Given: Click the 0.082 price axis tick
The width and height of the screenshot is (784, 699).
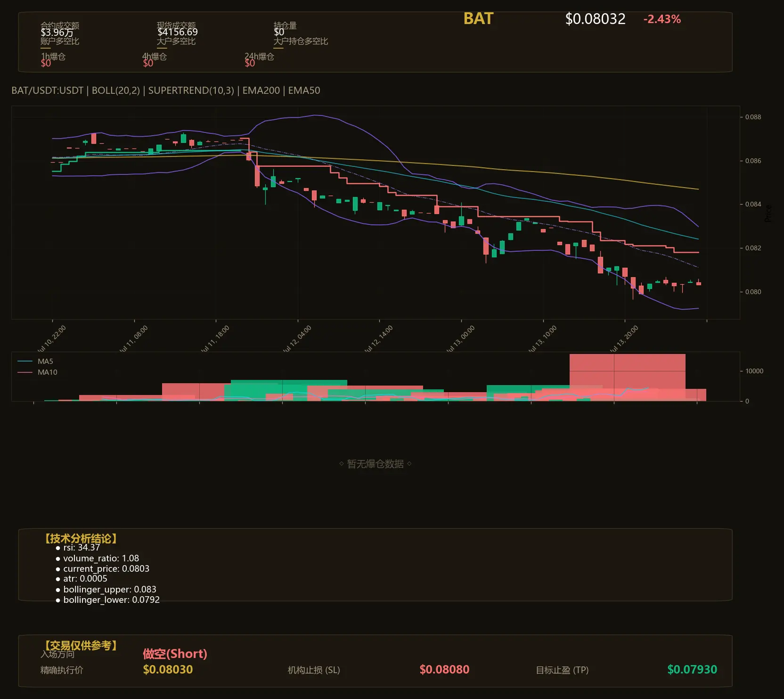Looking at the screenshot, I should pyautogui.click(x=753, y=248).
